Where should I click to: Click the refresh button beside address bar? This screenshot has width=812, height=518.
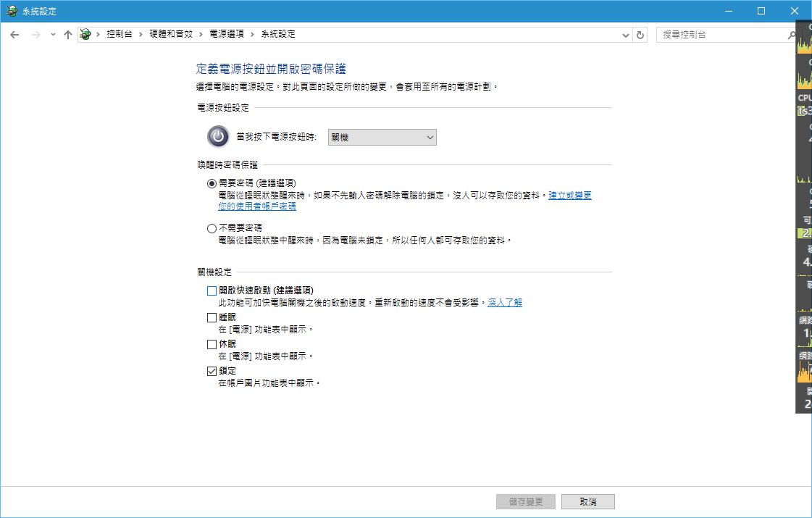pos(640,35)
